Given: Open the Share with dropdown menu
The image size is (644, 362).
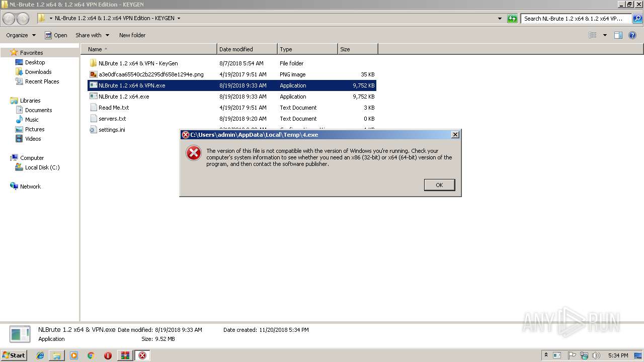Looking at the screenshot, I should [92, 35].
